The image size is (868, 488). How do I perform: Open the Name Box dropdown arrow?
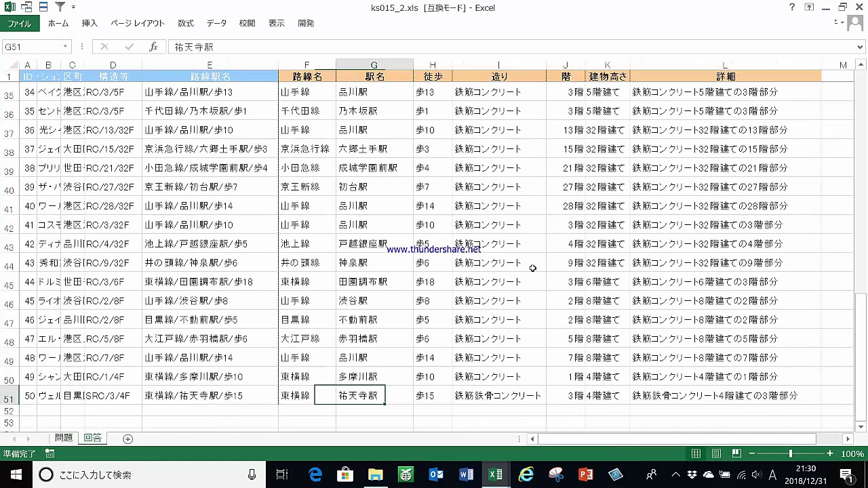[66, 47]
